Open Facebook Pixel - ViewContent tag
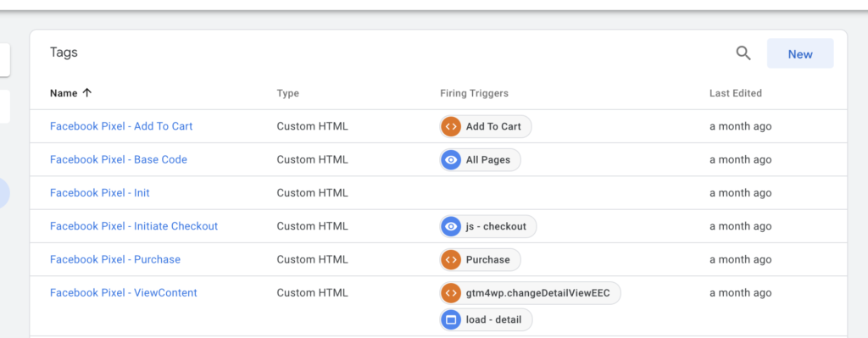Screen dimensions: 868x338 (124, 292)
